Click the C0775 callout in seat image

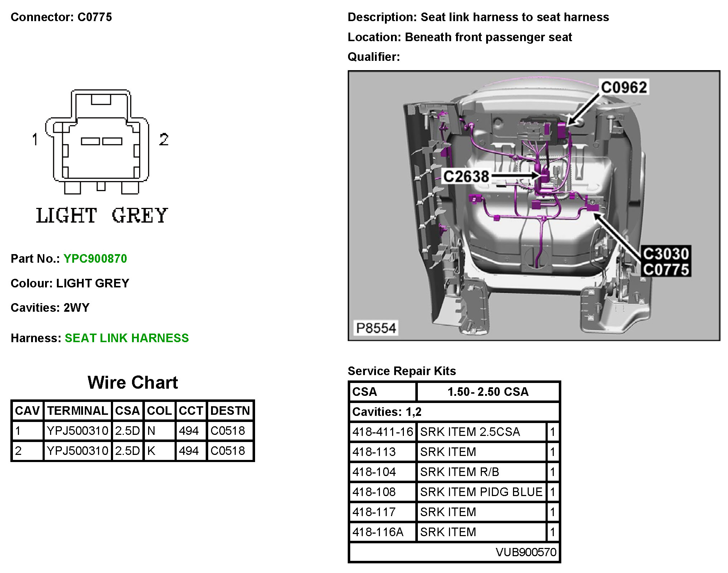coord(666,269)
